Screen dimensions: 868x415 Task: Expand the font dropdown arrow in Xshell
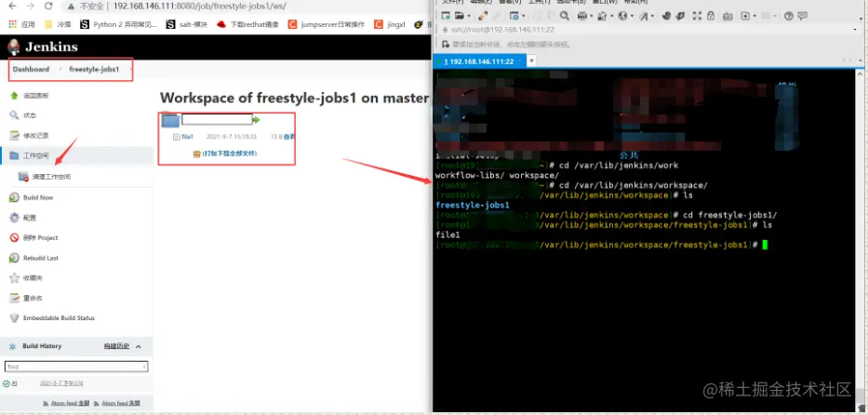click(x=653, y=16)
